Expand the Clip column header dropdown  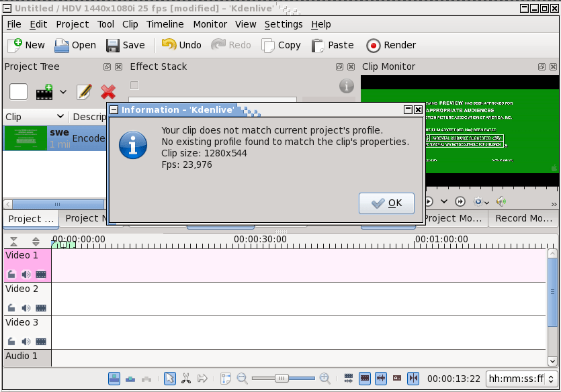click(60, 116)
